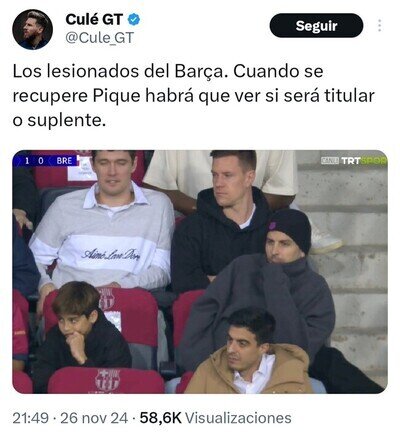
Task: Select the tweet text about Los lesionados
Action: pos(193,96)
